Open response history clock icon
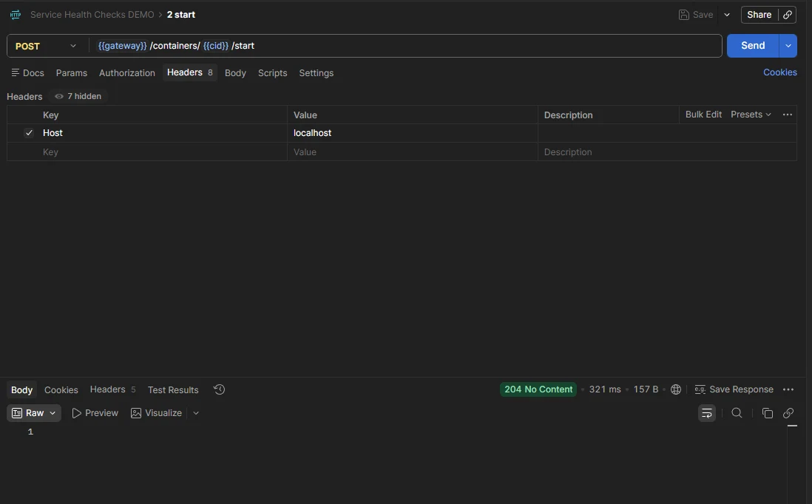 click(x=219, y=389)
